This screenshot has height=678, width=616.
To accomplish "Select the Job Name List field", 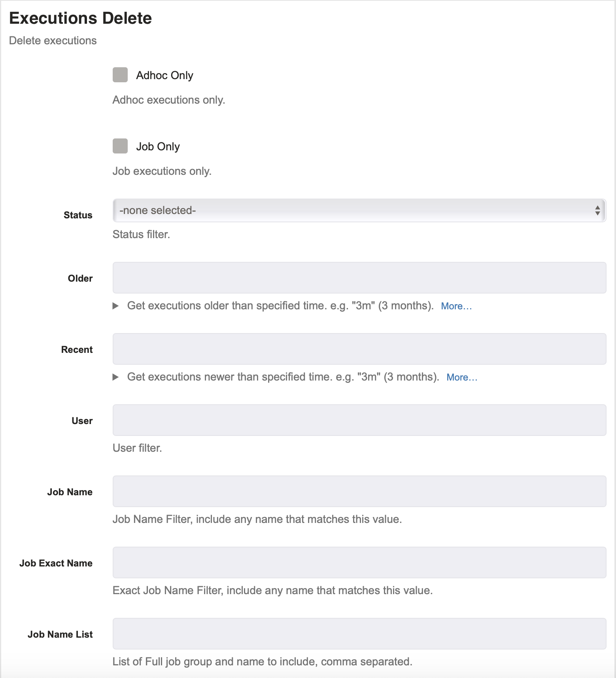I will click(359, 634).
